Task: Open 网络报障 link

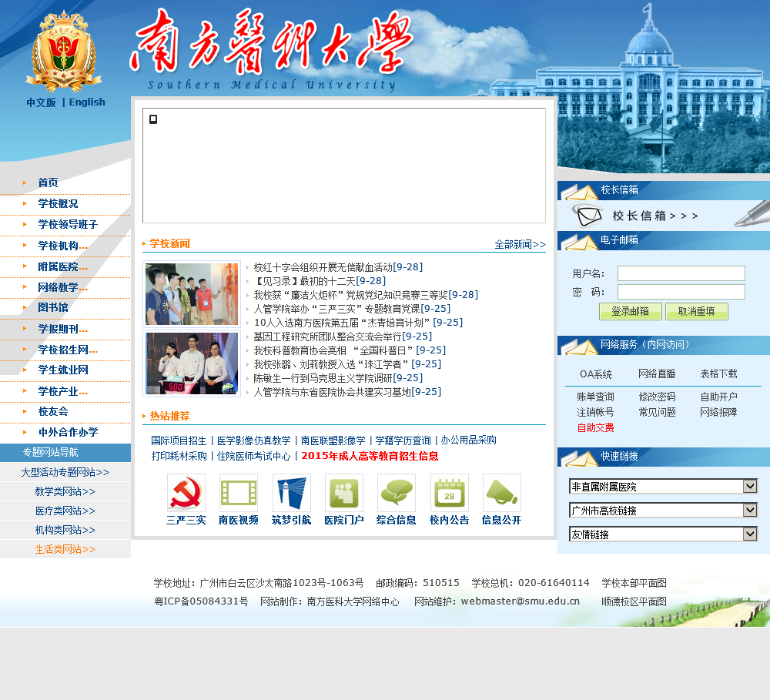Action: 718,412
